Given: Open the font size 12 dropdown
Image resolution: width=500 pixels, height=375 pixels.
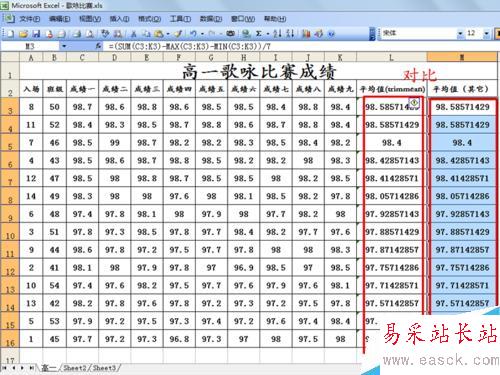Looking at the screenshot, I should point(486,33).
